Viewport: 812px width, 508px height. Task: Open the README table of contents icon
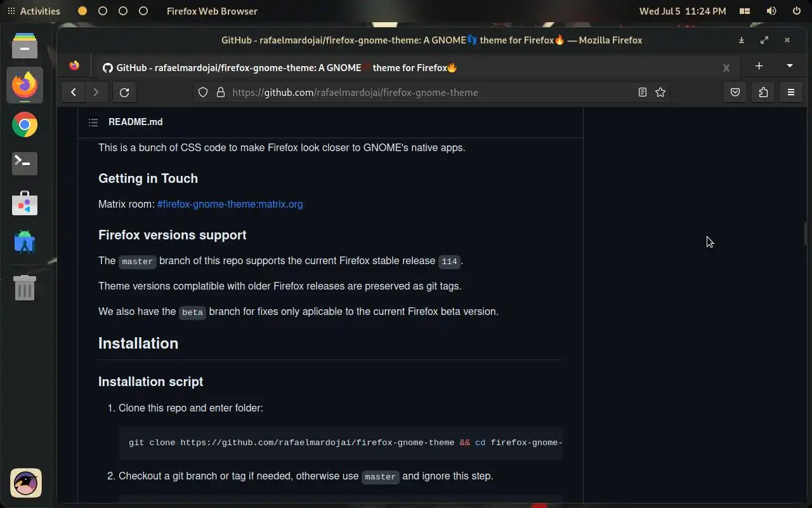point(93,122)
